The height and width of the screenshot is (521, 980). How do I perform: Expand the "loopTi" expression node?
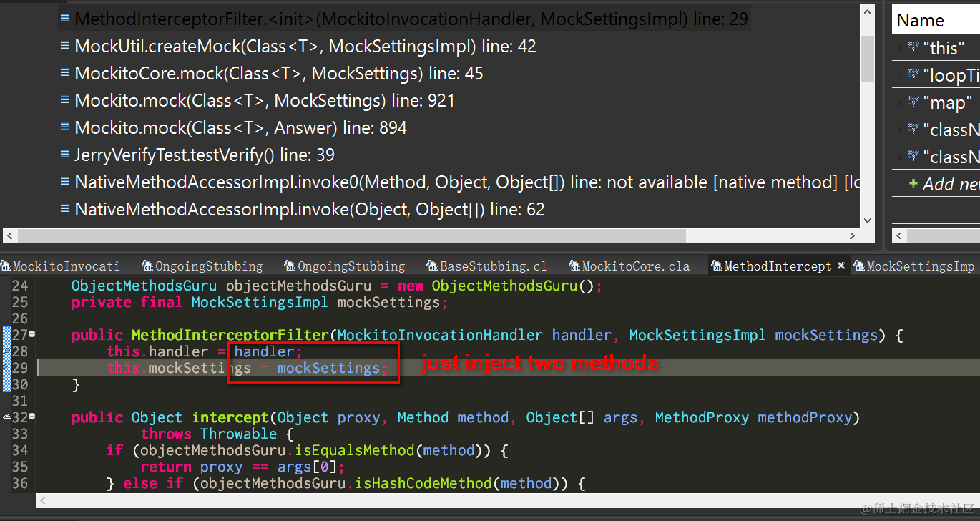pos(901,75)
